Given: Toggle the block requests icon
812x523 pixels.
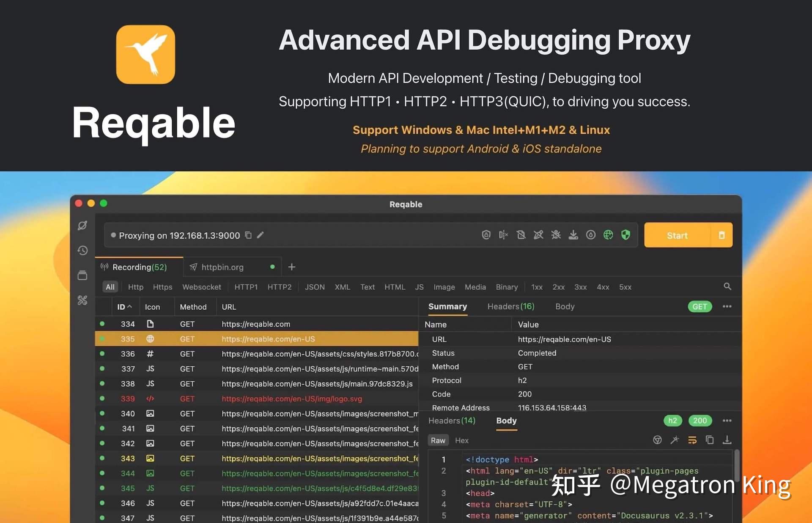Looking at the screenshot, I should click(521, 235).
